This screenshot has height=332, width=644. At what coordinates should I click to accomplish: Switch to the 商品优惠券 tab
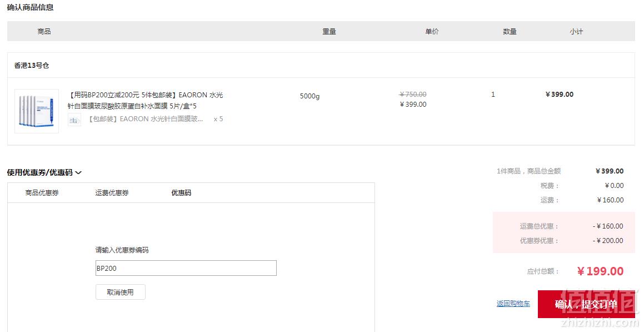tap(42, 193)
